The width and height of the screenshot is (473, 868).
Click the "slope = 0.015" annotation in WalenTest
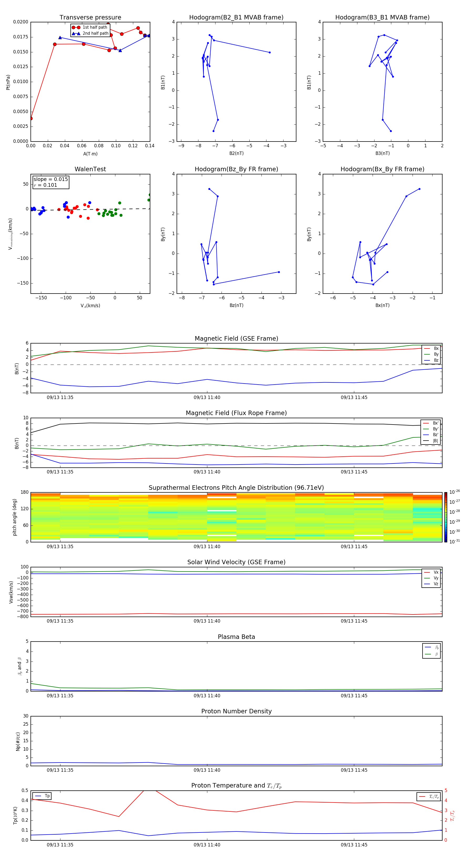(x=50, y=179)
